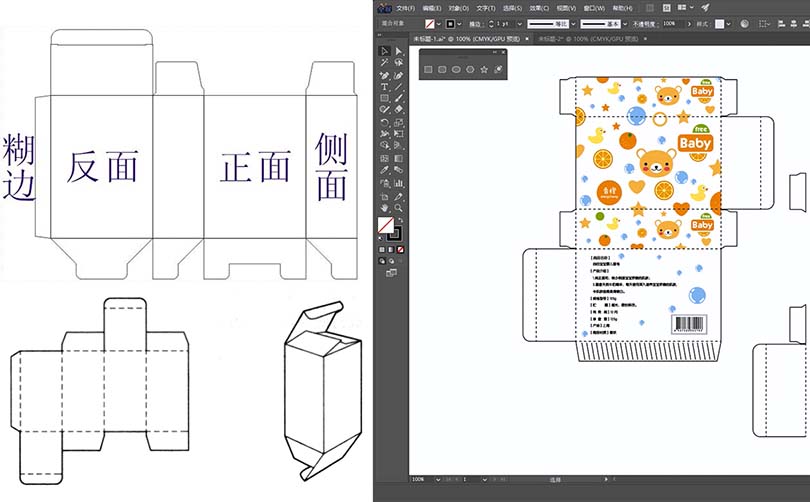Viewport: 810px width, 502px height.
Task: Select the Type (T) tool
Action: click(384, 87)
